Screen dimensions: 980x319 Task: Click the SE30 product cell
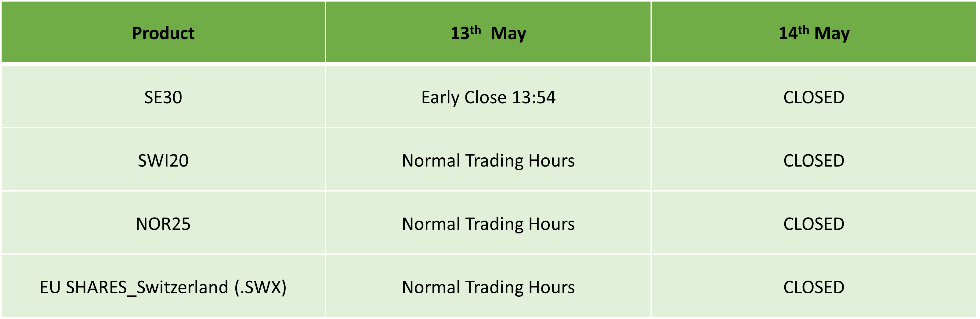click(x=163, y=97)
